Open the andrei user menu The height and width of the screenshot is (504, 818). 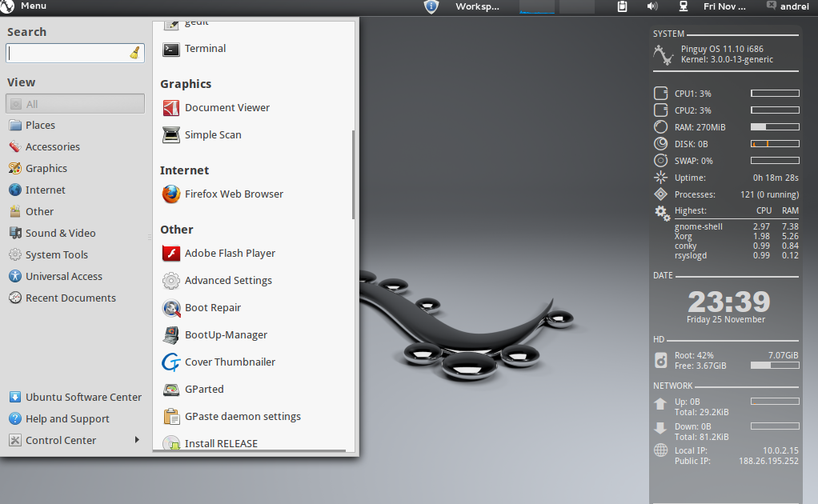[x=788, y=6]
